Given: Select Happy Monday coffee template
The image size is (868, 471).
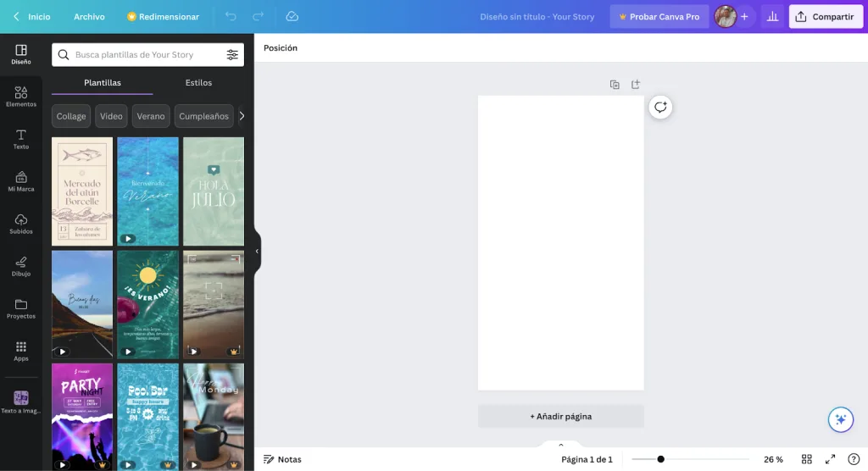Looking at the screenshot, I should (x=214, y=417).
